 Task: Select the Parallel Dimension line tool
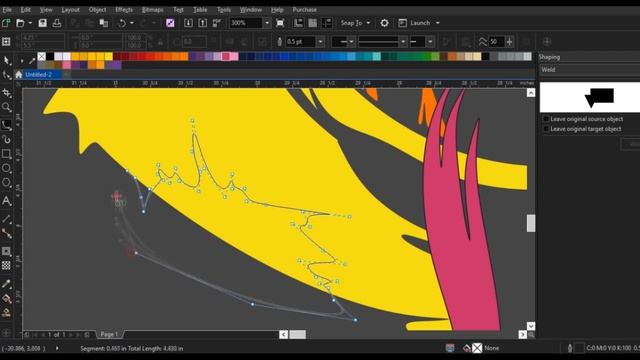pos(6,219)
